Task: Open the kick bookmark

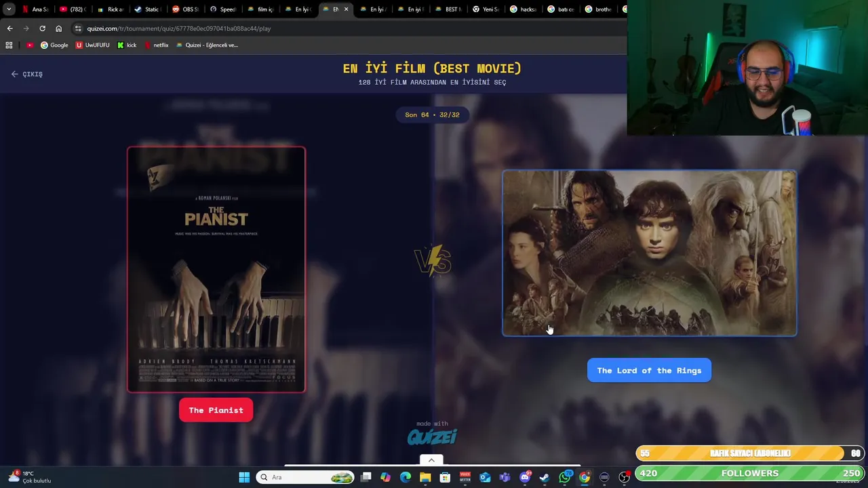Action: point(127,45)
